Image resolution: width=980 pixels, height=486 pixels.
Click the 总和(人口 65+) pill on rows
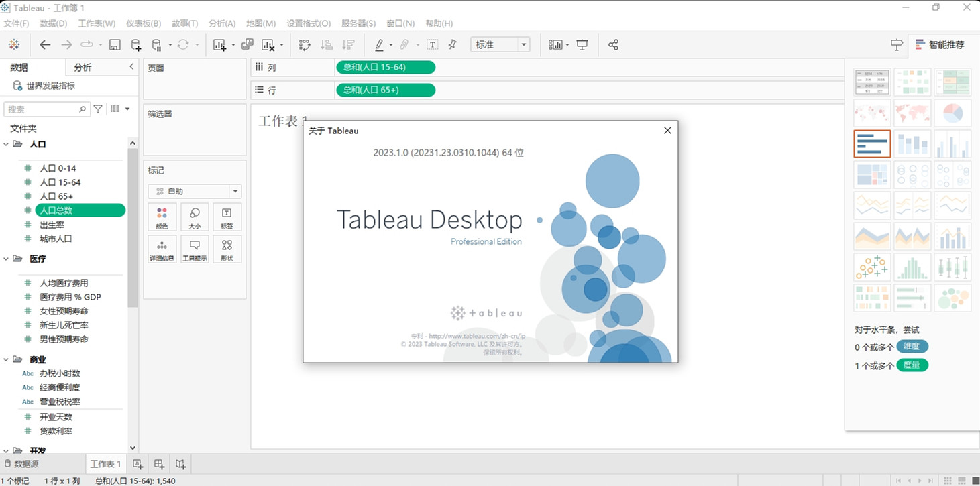[x=386, y=90]
